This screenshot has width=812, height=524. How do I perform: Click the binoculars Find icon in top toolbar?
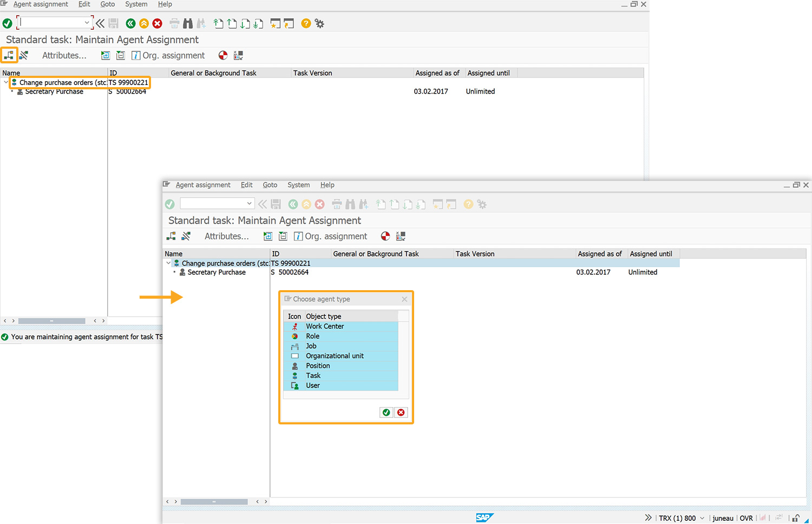click(188, 23)
